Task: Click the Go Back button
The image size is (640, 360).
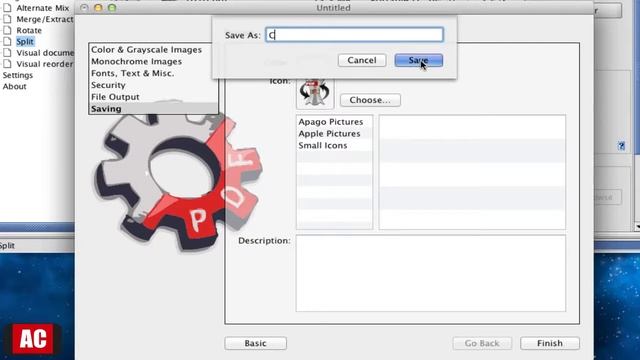Action: coord(482,343)
